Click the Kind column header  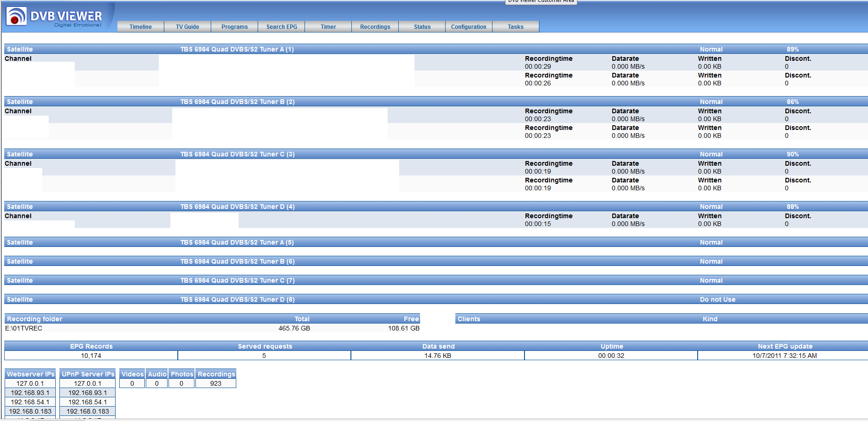[710, 319]
